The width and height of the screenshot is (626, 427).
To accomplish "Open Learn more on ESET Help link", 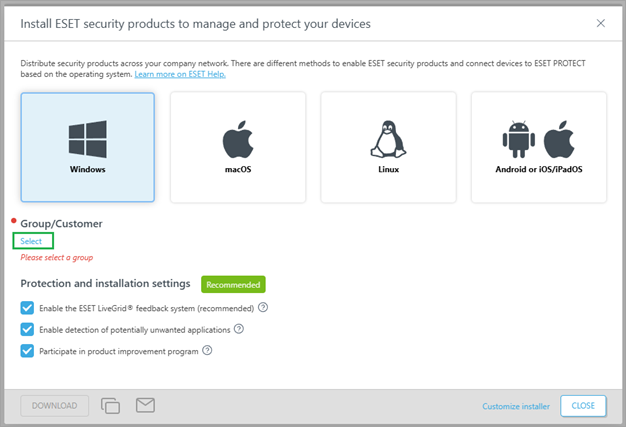I will point(180,74).
